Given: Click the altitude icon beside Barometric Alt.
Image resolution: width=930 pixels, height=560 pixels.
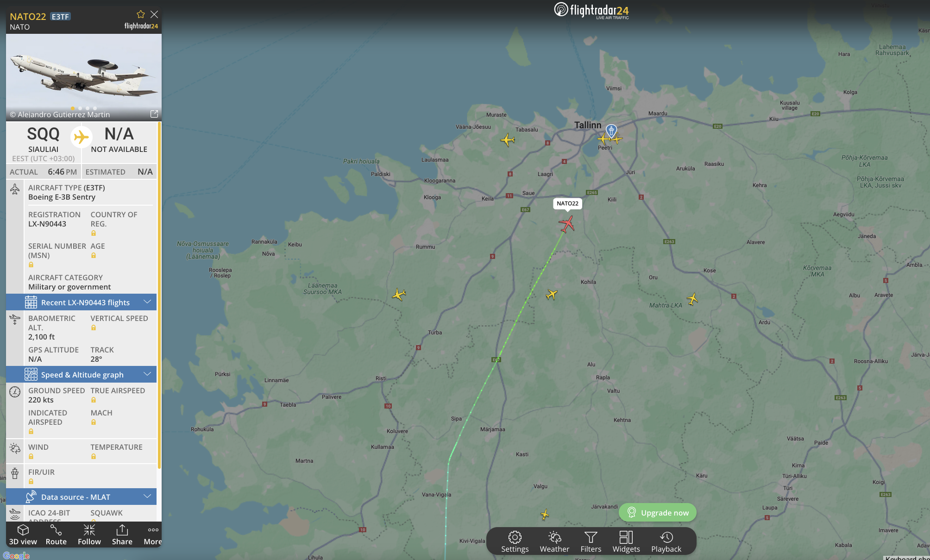Looking at the screenshot, I should 15,320.
